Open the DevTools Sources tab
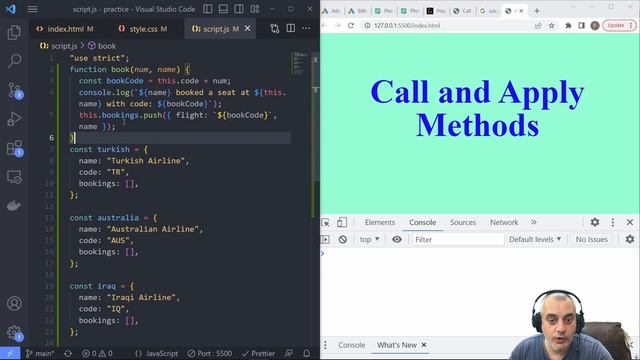 point(463,222)
